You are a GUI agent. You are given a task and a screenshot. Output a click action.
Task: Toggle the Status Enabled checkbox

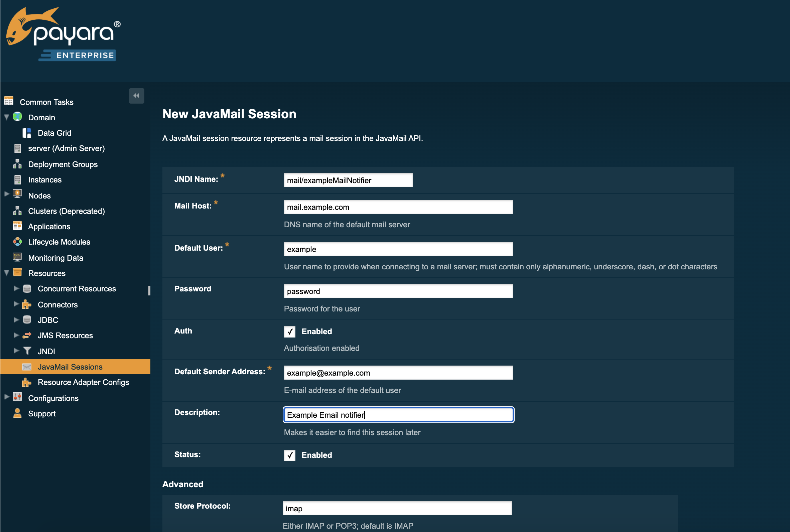pyautogui.click(x=290, y=455)
